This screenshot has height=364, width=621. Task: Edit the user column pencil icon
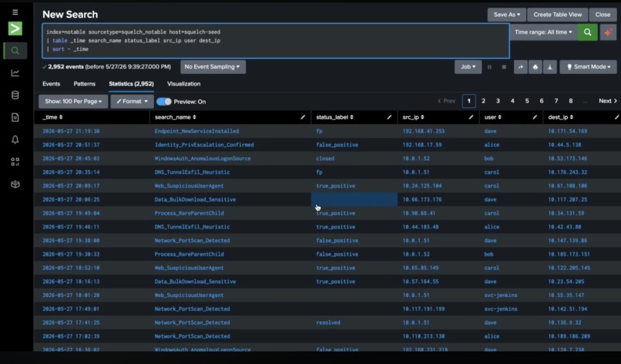coord(535,117)
